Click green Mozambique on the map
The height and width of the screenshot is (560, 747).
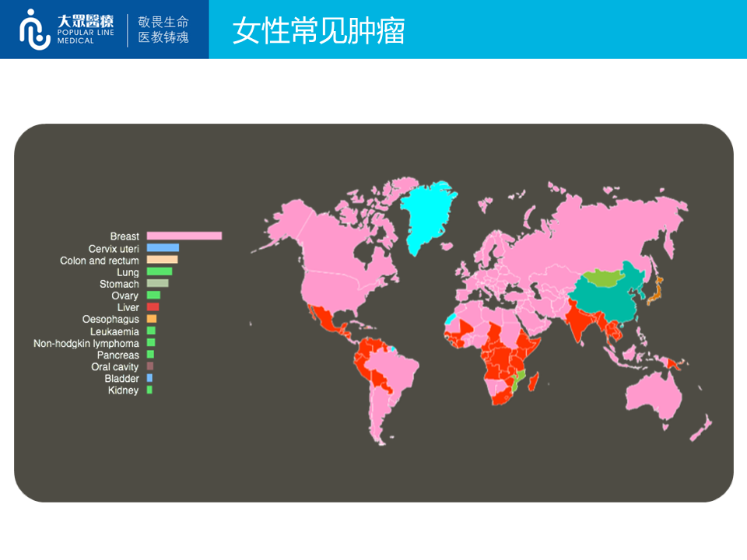tap(518, 380)
